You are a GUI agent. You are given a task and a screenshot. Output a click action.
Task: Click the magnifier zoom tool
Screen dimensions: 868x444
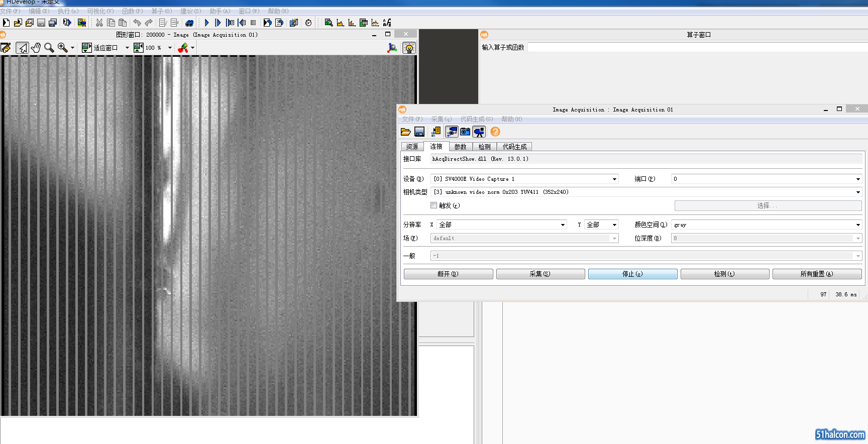tap(49, 48)
